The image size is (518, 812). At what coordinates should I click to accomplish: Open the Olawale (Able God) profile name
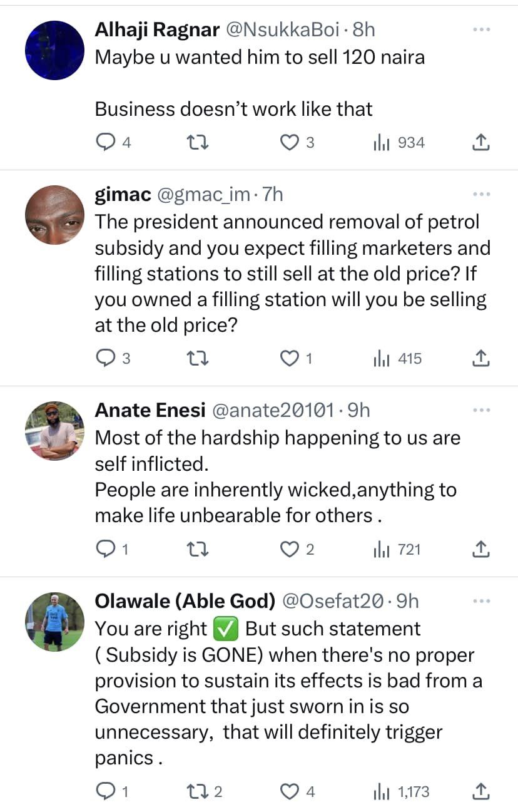coord(185,601)
